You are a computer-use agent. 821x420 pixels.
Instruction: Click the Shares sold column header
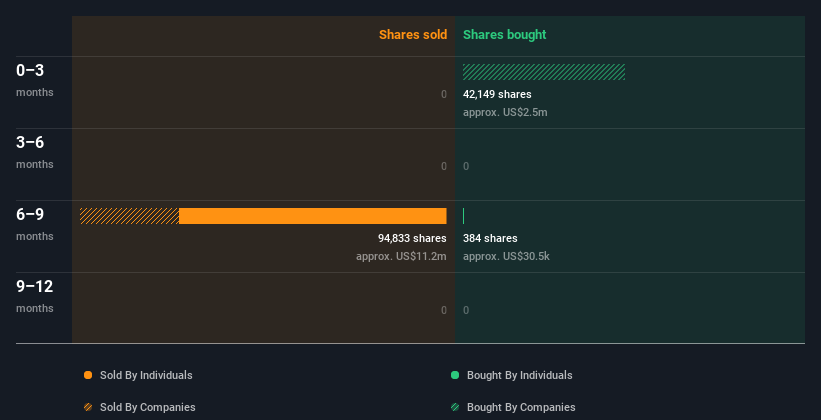(x=413, y=35)
